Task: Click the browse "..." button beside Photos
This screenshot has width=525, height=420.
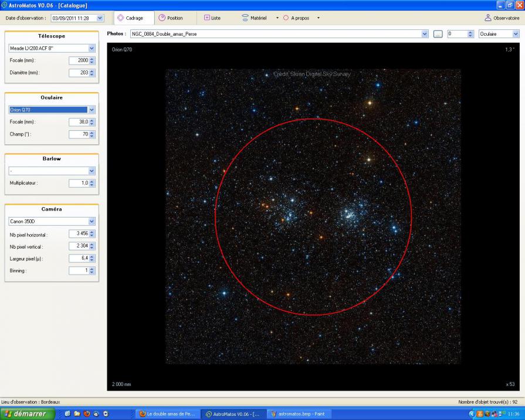Action: tap(438, 34)
